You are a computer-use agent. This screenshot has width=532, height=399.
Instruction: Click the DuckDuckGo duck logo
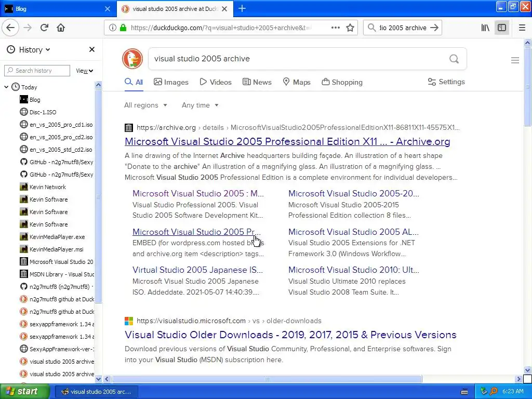(x=132, y=59)
